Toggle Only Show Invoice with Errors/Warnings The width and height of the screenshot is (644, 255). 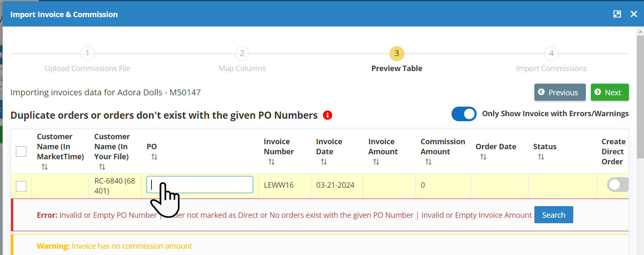pos(464,114)
